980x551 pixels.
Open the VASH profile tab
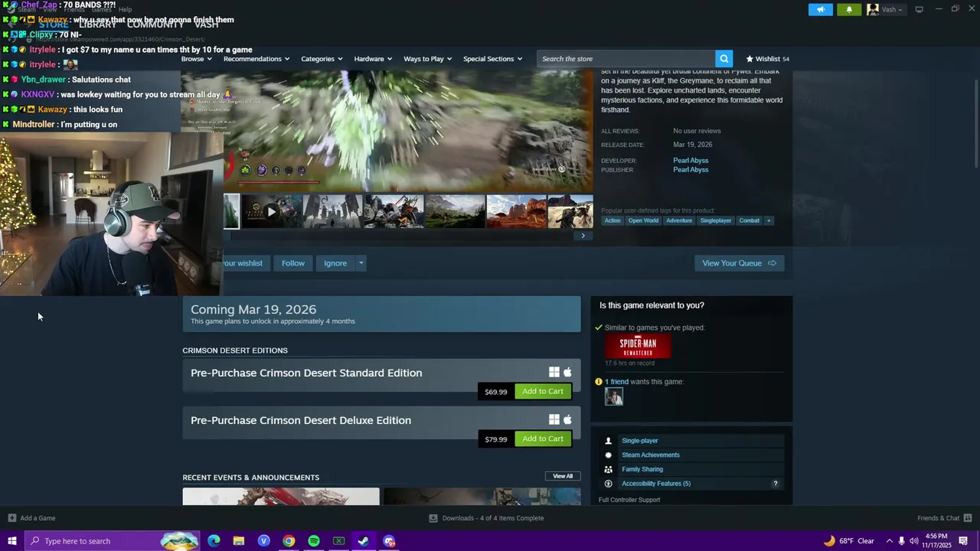(207, 24)
